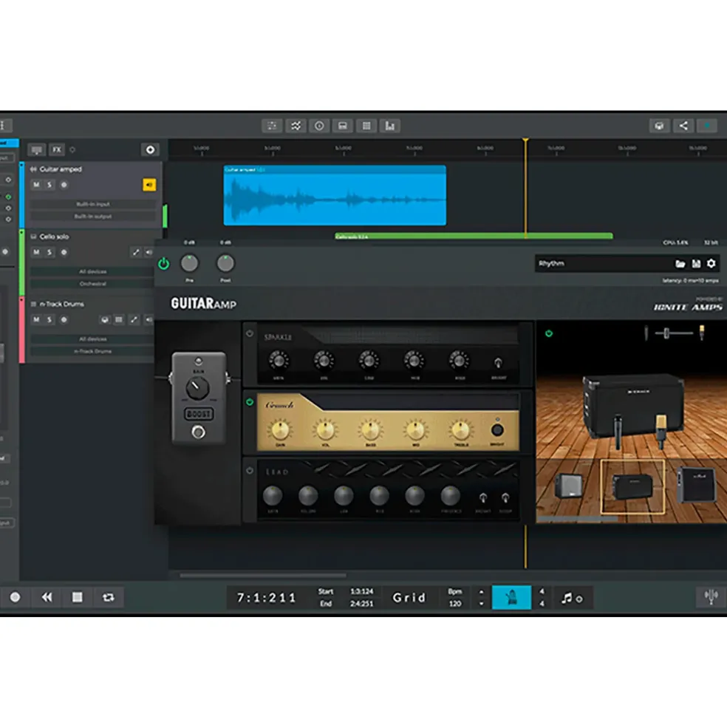The image size is (727, 728).
Task: Mute the Guitar amped track
Action: [x=36, y=185]
